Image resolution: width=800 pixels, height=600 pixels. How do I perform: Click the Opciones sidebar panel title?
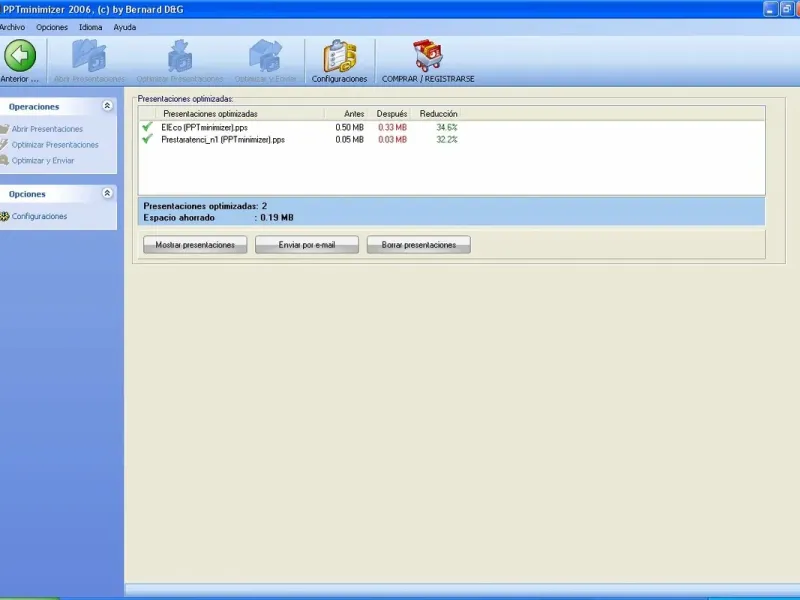[27, 194]
